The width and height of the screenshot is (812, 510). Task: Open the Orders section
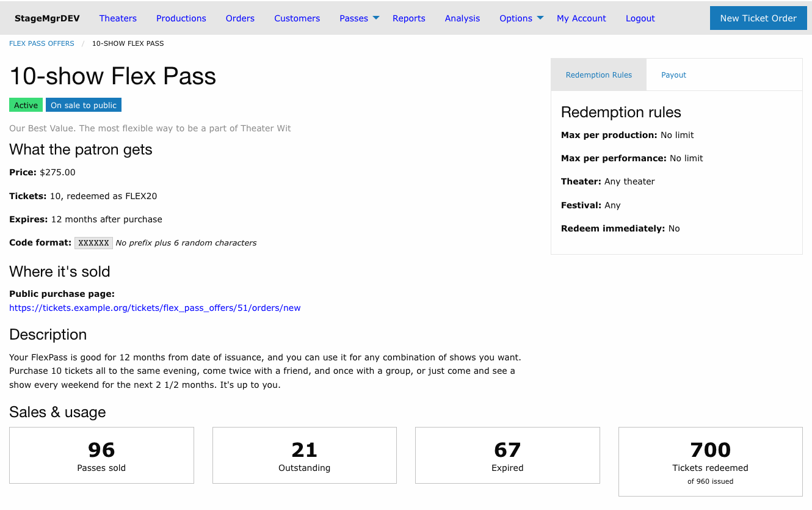pos(240,18)
